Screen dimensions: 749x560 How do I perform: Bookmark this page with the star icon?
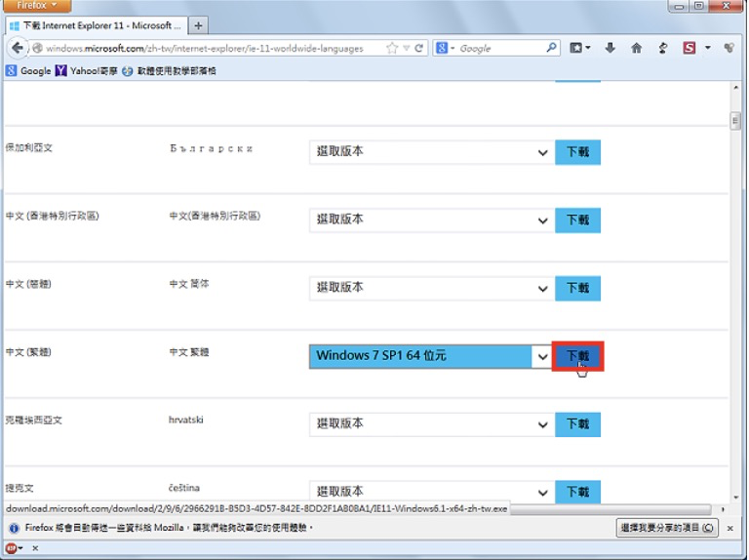(392, 48)
